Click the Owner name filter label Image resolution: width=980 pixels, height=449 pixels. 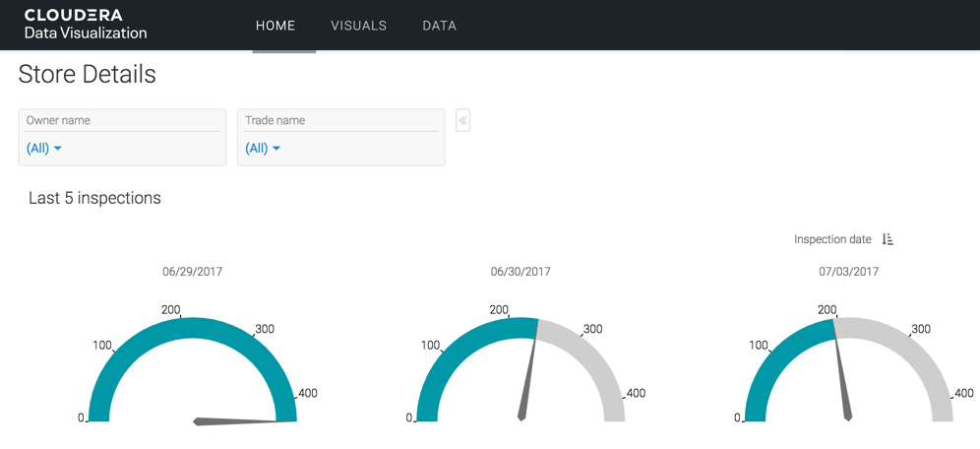click(x=58, y=120)
